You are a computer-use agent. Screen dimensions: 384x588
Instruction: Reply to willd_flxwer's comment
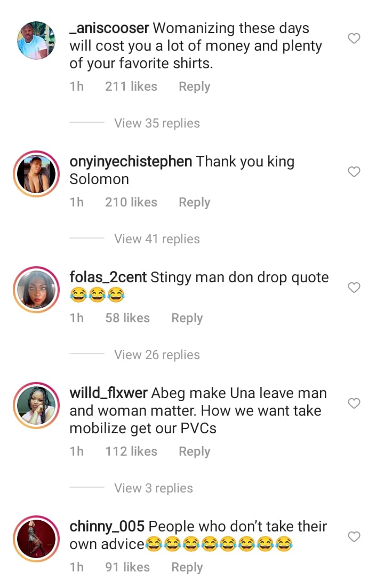(x=194, y=451)
